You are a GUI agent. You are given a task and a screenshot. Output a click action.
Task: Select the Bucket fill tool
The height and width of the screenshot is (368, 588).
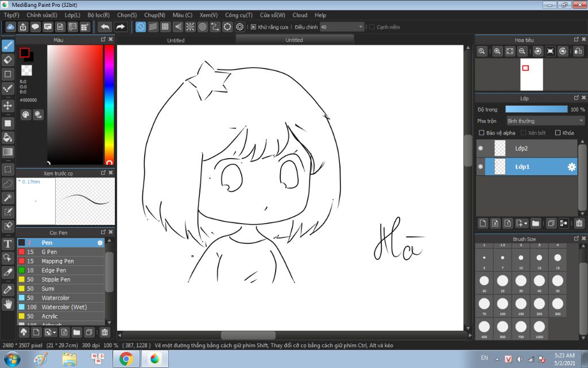[8, 137]
